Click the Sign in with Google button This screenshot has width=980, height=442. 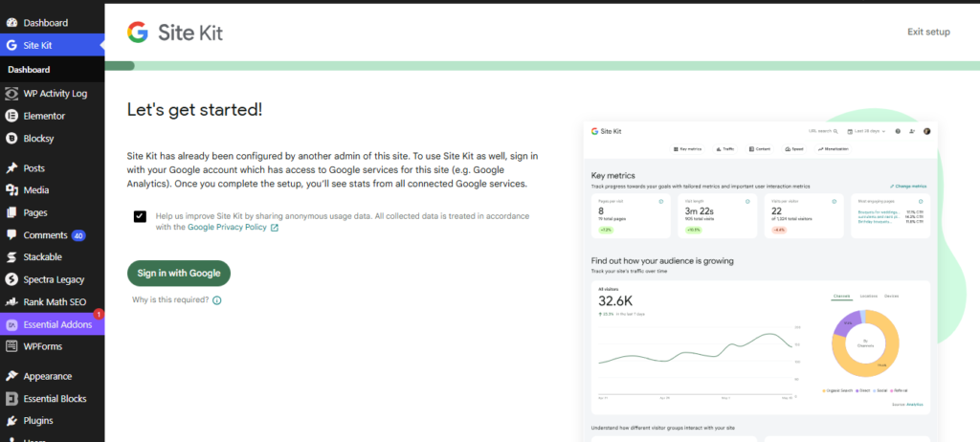coord(179,274)
